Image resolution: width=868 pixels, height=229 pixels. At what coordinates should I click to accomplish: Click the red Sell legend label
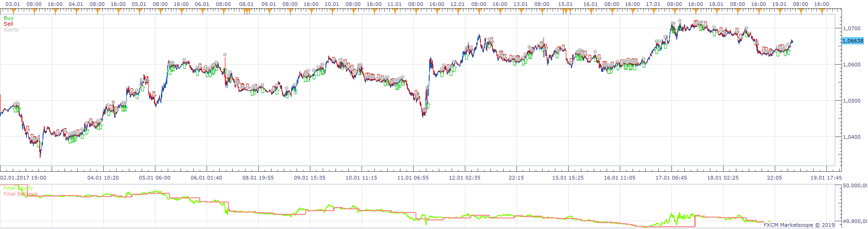click(x=8, y=24)
